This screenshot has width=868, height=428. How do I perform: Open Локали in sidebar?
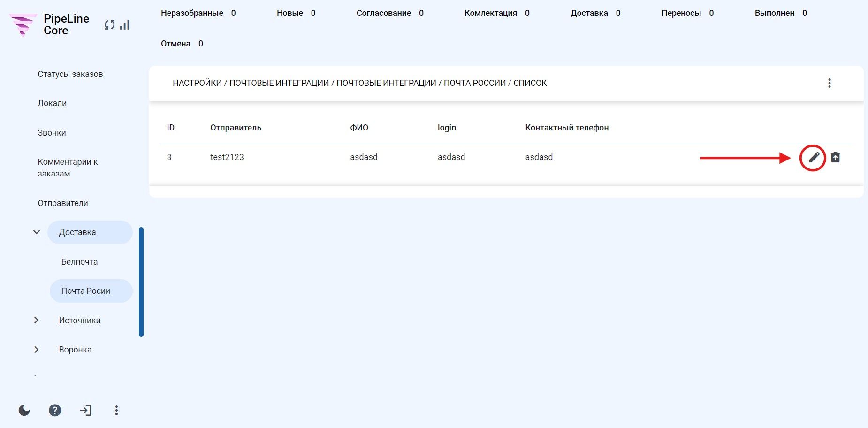click(52, 103)
